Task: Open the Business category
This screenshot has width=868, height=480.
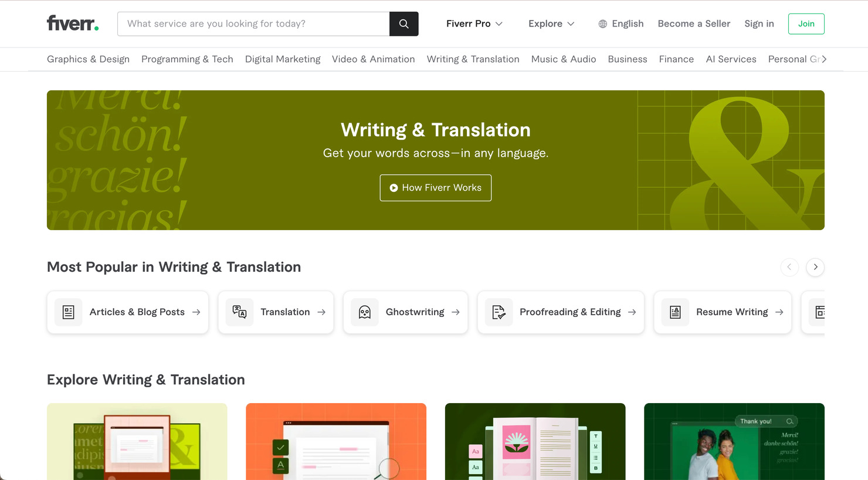Action: tap(628, 59)
